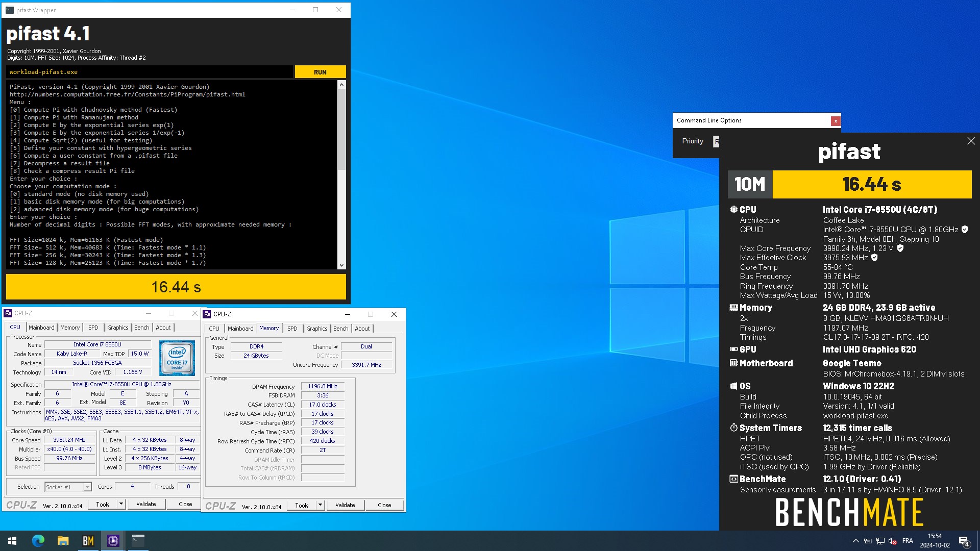Click scroll-up arrow of pifast console
Viewport: 980px width, 551px height.
click(341, 85)
